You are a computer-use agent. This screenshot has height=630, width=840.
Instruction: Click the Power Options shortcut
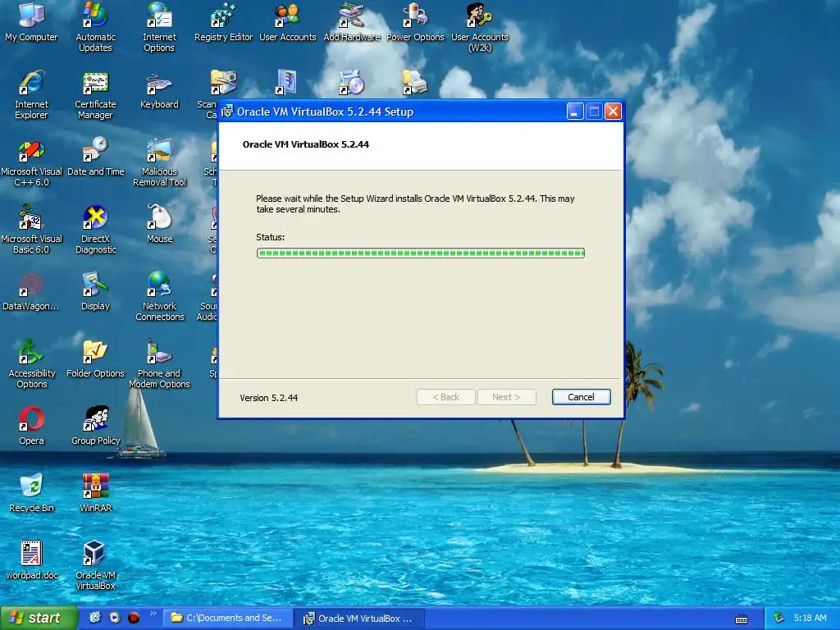415,21
